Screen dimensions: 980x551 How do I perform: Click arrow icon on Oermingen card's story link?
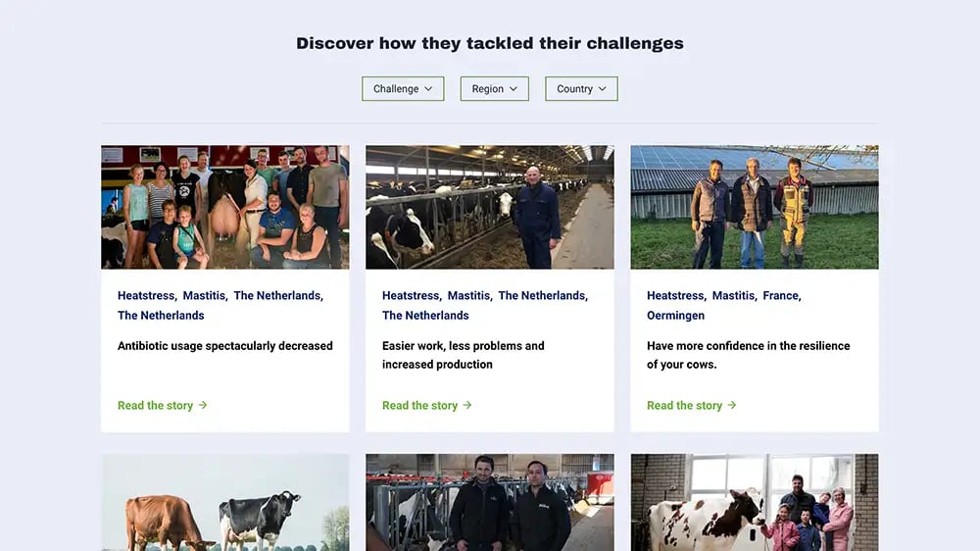click(x=732, y=405)
